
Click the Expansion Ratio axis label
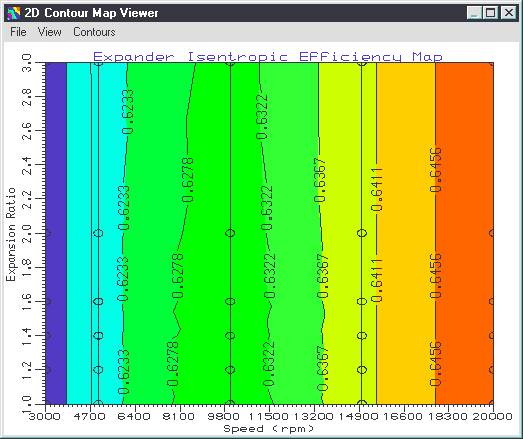pos(11,235)
